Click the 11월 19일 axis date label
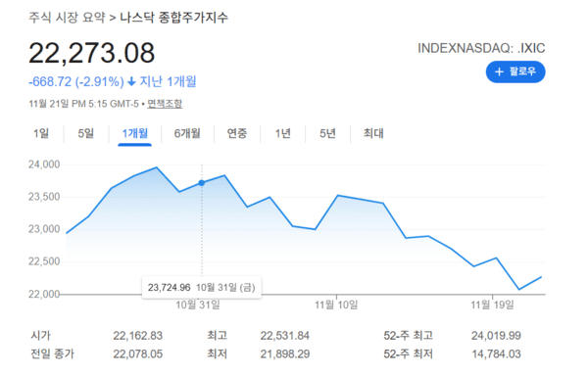 492,305
